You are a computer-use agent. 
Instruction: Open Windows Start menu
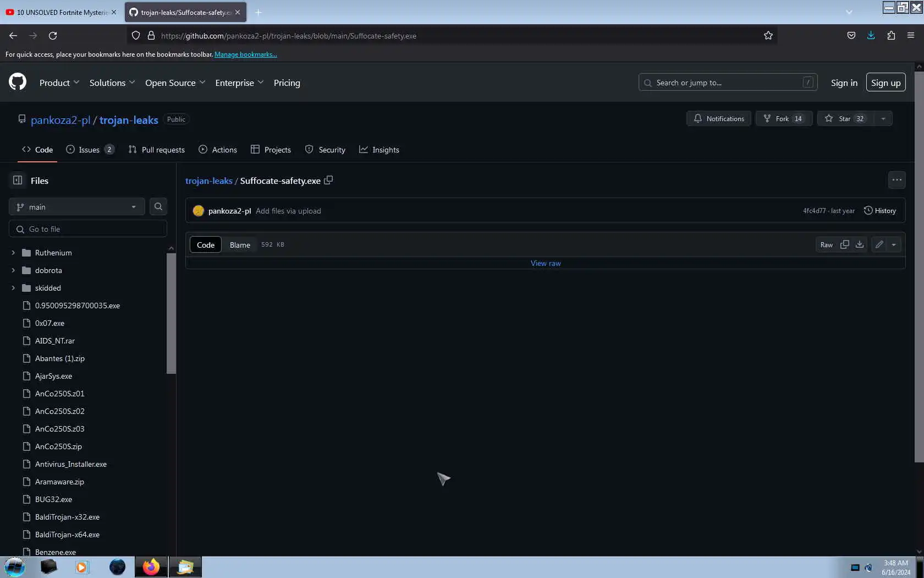click(x=15, y=566)
